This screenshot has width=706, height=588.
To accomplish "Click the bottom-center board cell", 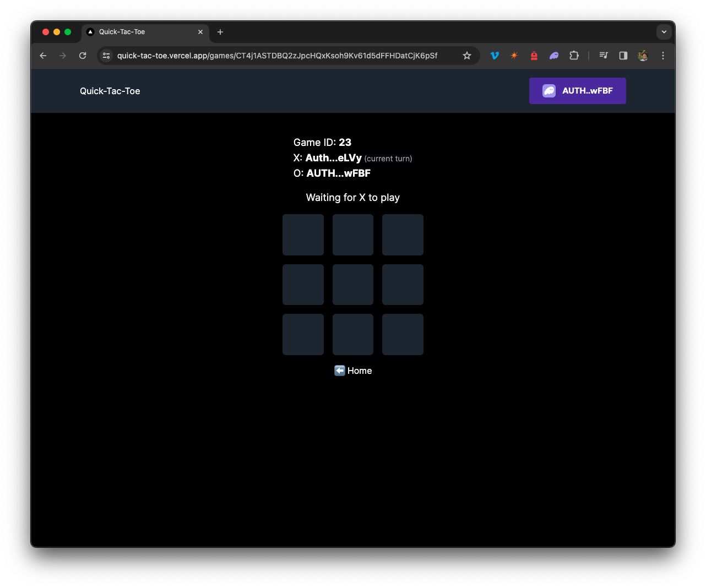I will [x=353, y=334].
